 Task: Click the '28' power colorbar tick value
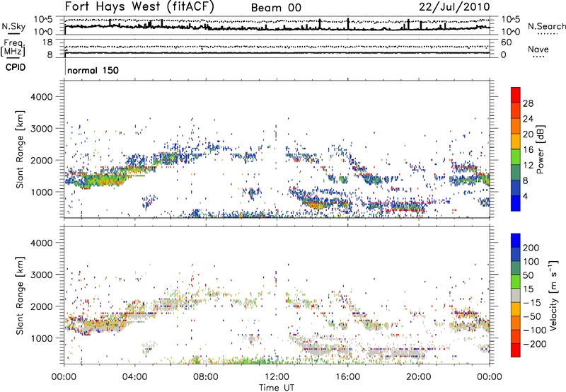tap(528, 103)
